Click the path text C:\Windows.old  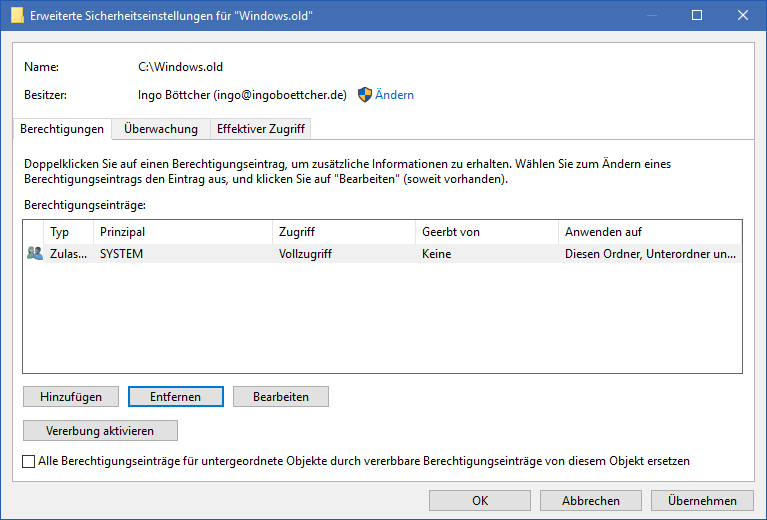pos(180,67)
